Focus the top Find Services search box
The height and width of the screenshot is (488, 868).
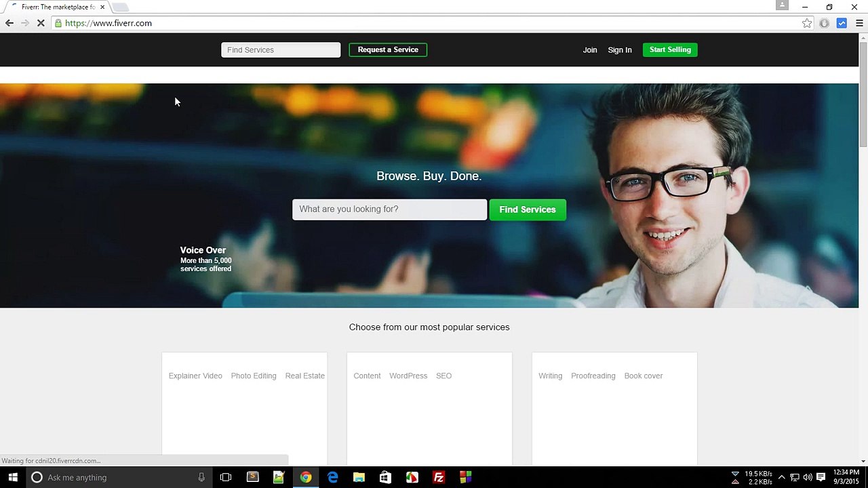[281, 49]
